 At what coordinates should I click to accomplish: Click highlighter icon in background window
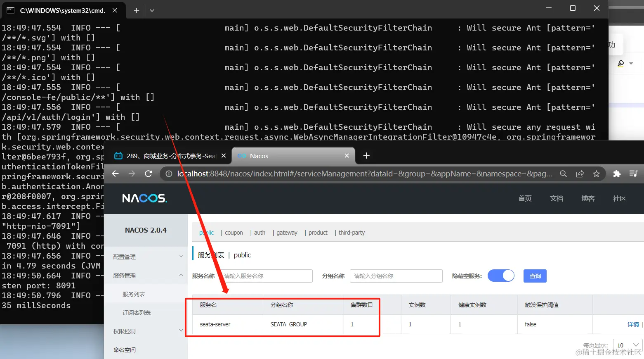[621, 63]
